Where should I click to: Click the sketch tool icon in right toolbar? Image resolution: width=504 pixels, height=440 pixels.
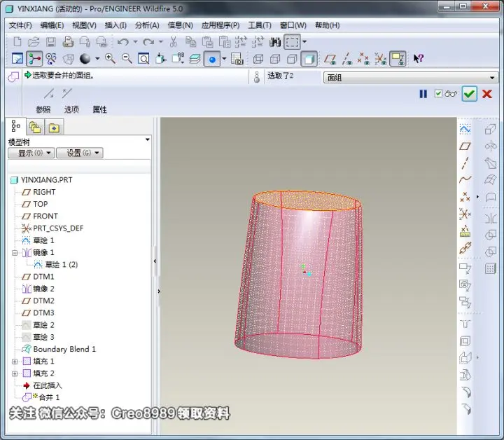click(x=465, y=130)
